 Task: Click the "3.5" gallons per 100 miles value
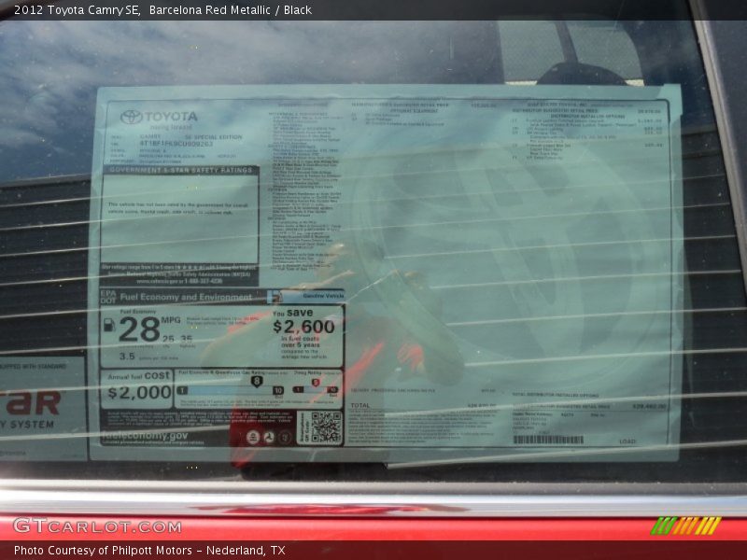pyautogui.click(x=127, y=357)
